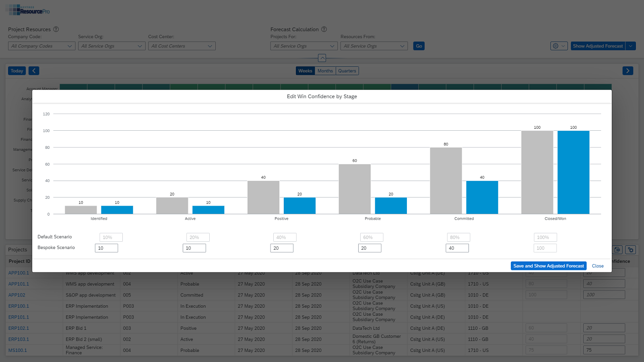Image resolution: width=644 pixels, height=362 pixels.
Task: Open the gear settings menu button
Action: 559,46
